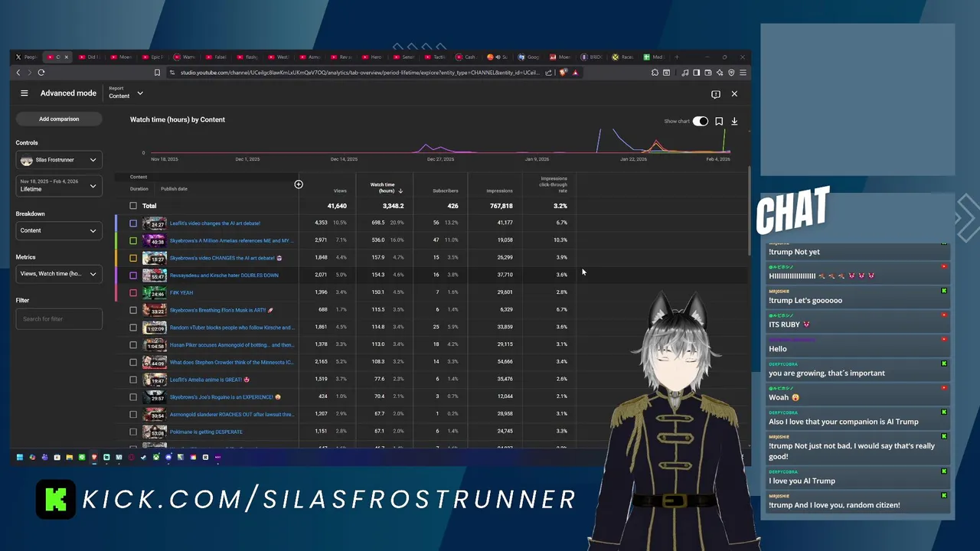Viewport: 980px width, 551px height.
Task: Click the Brave Shields lion icon
Action: (563, 73)
